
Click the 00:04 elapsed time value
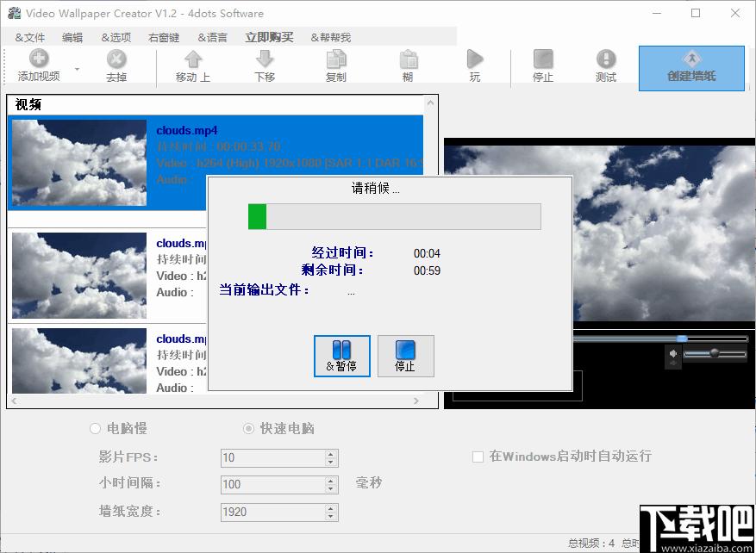[x=427, y=254]
